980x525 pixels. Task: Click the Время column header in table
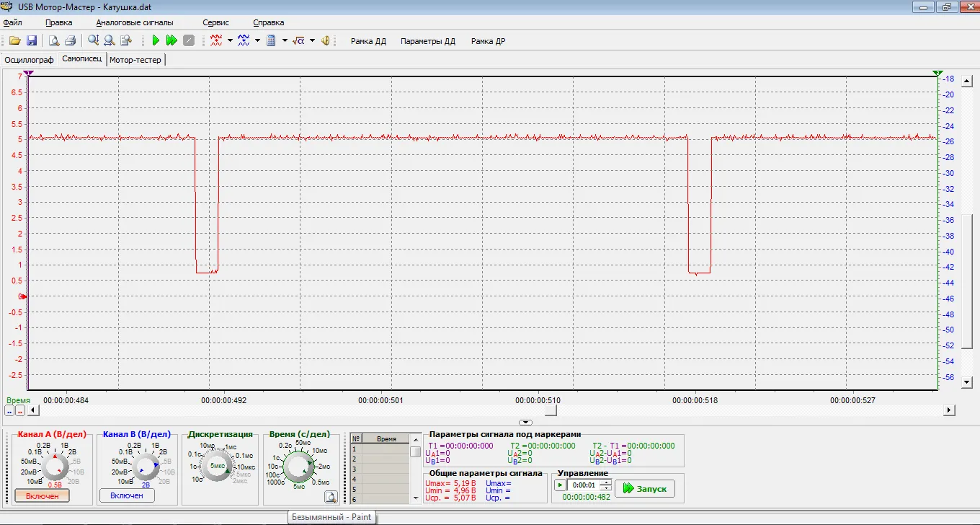click(x=386, y=438)
